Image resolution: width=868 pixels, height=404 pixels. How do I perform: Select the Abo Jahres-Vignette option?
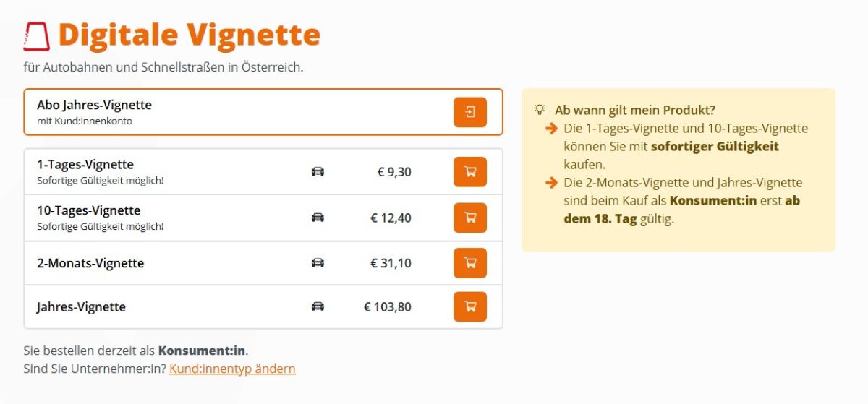click(x=94, y=106)
